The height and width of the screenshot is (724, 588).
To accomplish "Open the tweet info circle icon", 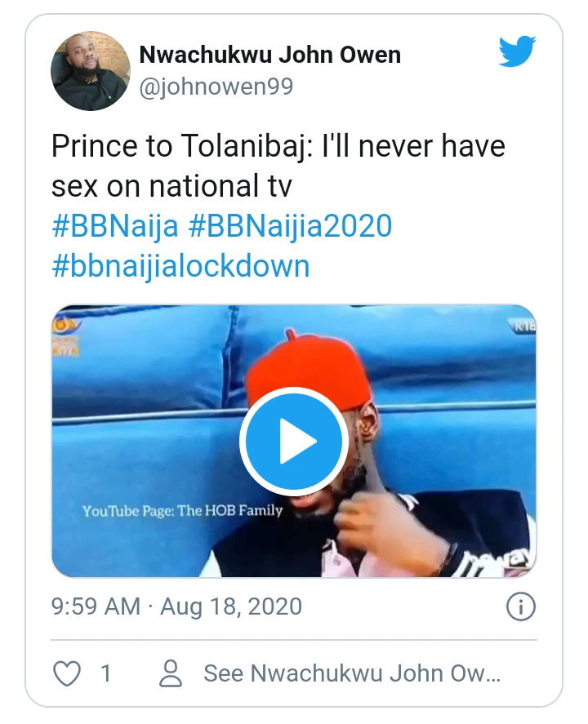I will tap(520, 606).
